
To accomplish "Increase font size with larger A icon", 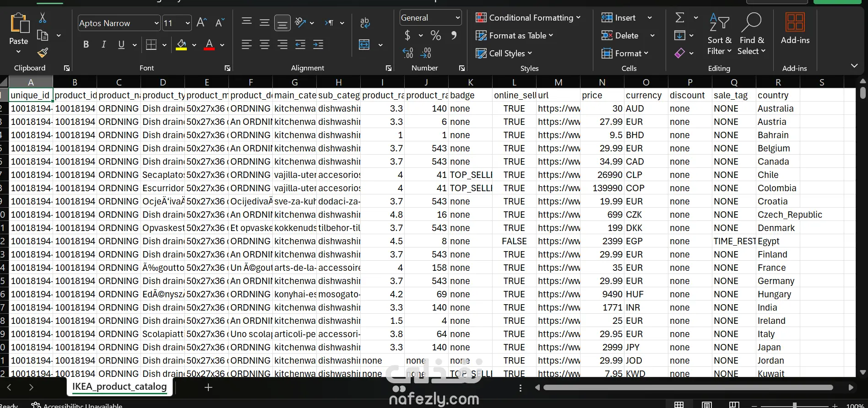I will [x=201, y=22].
